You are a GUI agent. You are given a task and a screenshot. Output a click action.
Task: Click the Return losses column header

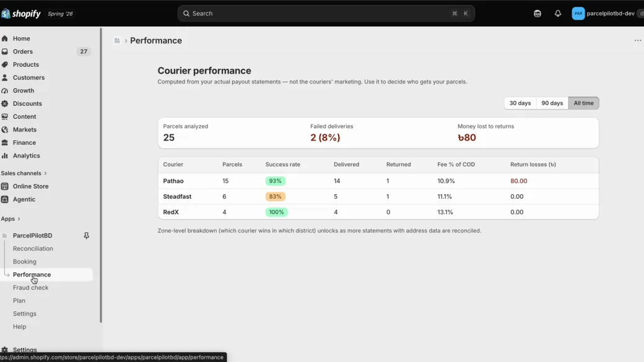pyautogui.click(x=533, y=165)
